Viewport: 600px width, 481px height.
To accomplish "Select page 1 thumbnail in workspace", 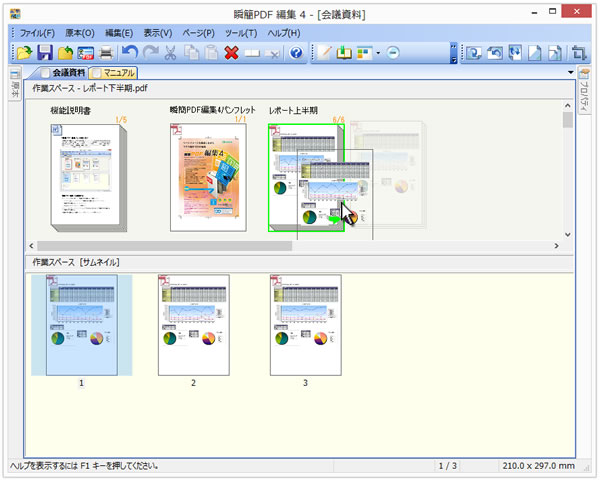I will (82, 325).
